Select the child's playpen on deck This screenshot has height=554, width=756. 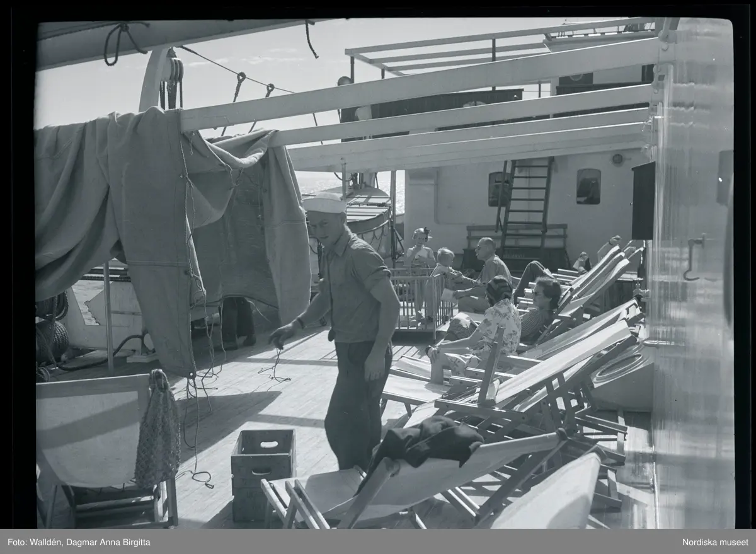click(x=421, y=295)
